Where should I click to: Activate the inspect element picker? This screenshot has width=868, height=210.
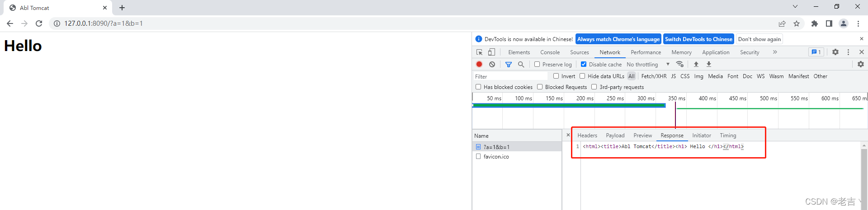(x=480, y=52)
